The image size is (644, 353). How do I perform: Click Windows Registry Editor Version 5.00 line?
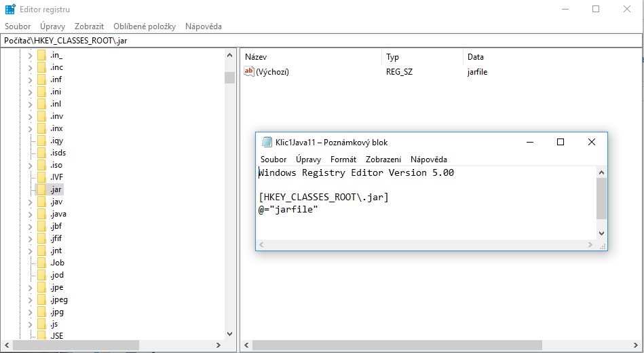coord(356,172)
